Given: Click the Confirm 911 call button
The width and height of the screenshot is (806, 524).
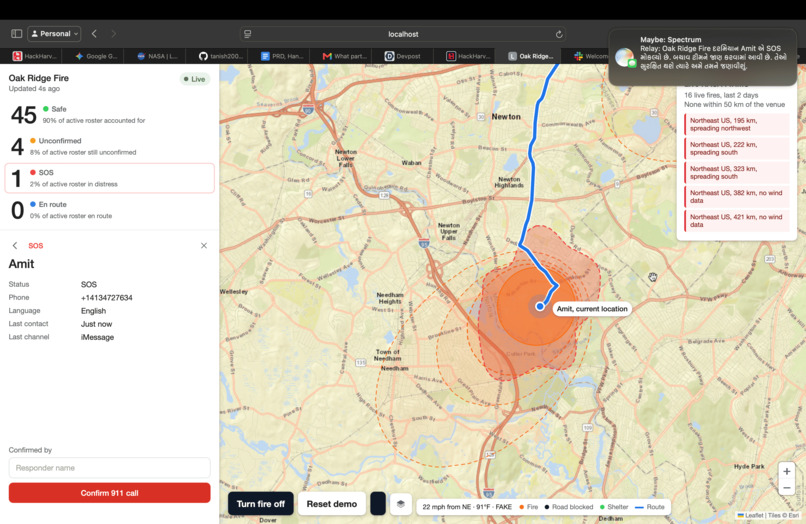Looking at the screenshot, I should pos(109,493).
